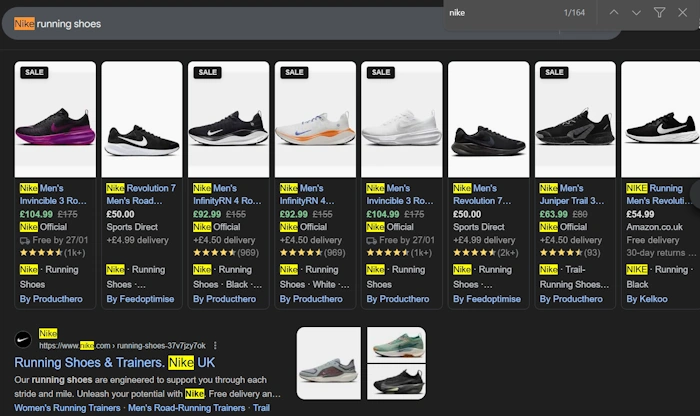Click delivery truck icon on purple Invincible card
This screenshot has width=700, height=416.
[x=25, y=241]
